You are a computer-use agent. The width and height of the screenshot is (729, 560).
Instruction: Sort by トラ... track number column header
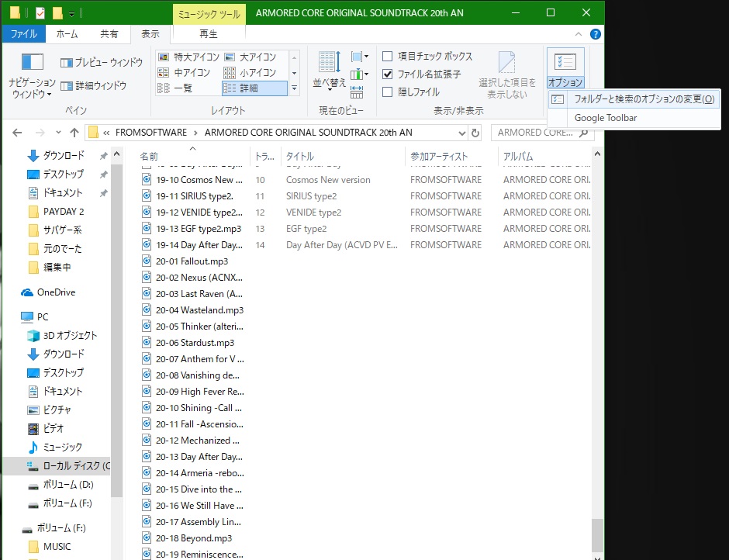coord(265,156)
